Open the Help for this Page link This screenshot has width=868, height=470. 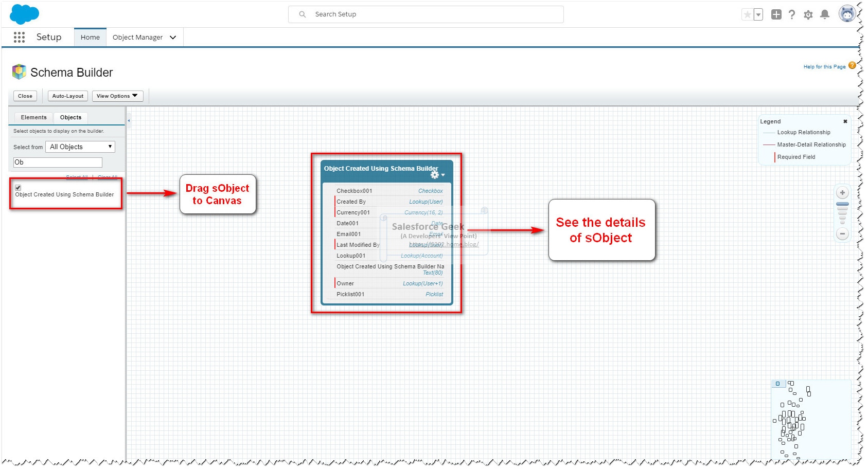pos(824,66)
